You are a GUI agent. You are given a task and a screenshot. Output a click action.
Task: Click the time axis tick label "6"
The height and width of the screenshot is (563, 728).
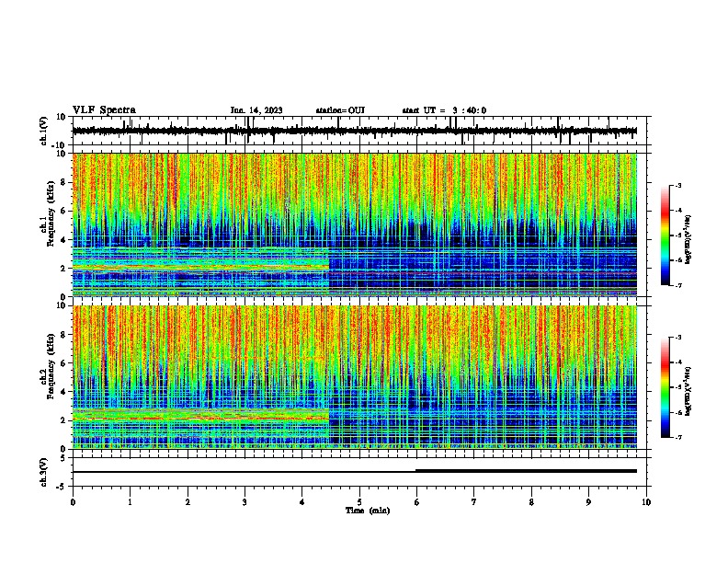tap(417, 502)
